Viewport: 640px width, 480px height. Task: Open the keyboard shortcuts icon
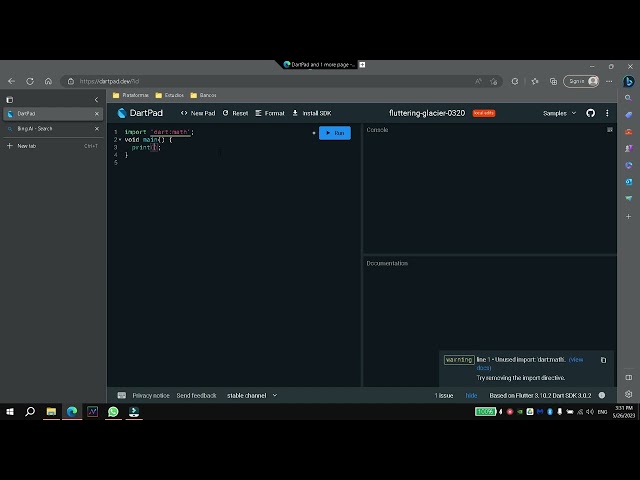pyautogui.click(x=122, y=395)
